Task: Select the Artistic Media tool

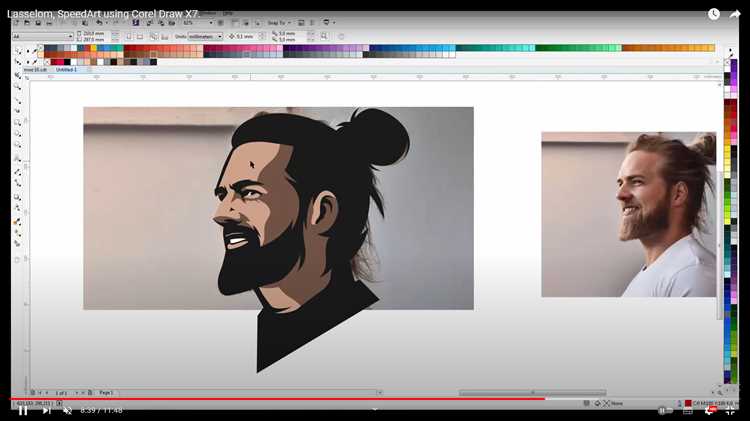Action: pos(18,111)
